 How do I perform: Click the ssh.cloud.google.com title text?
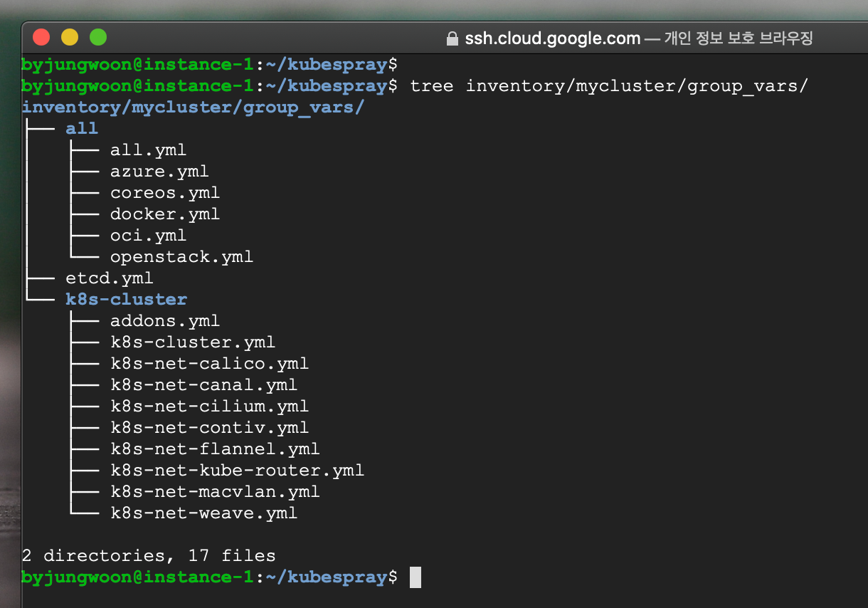553,38
